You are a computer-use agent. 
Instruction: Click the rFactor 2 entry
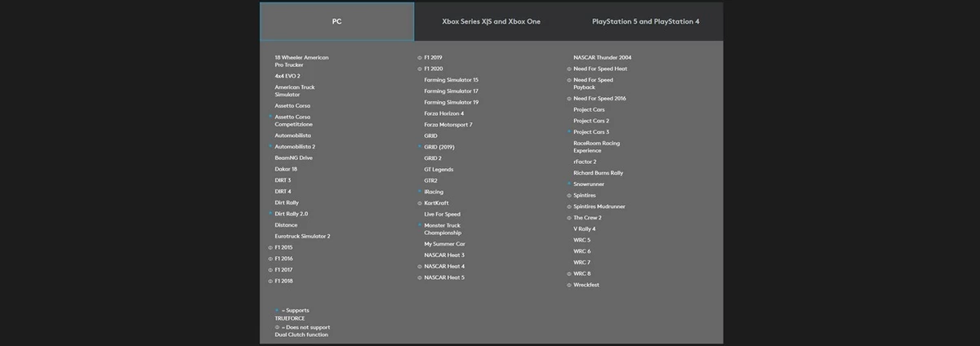point(585,162)
